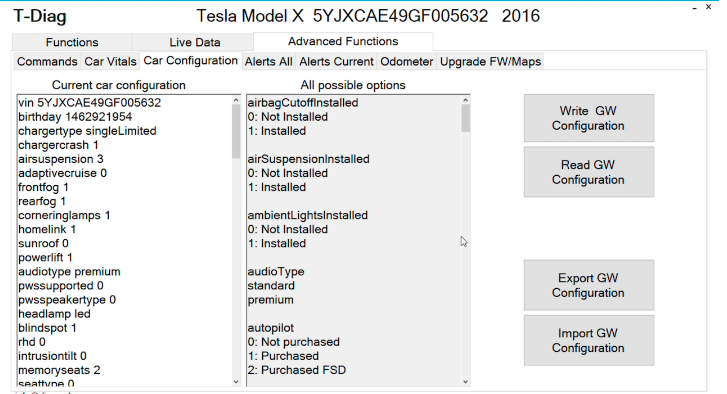Open the Odometer sub-tab

(407, 62)
